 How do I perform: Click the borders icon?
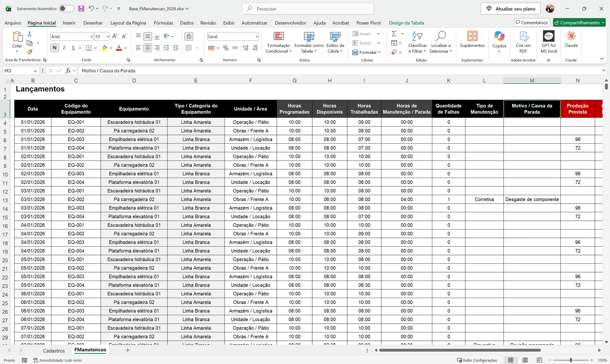(x=89, y=48)
